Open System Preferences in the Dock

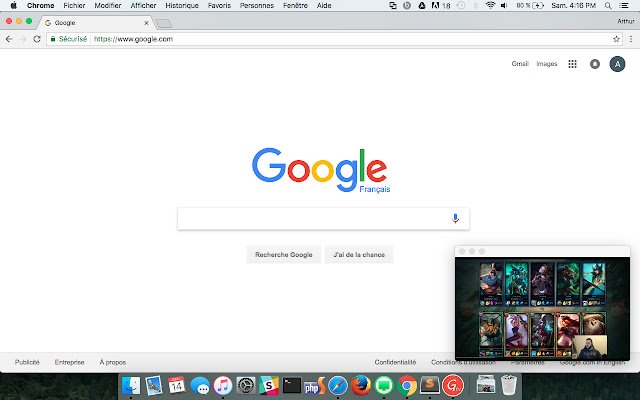pos(246,385)
